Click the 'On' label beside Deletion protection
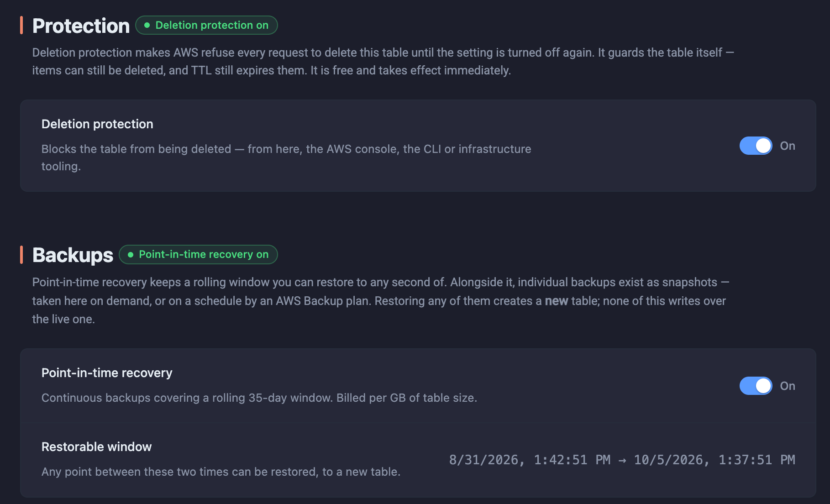The width and height of the screenshot is (830, 504). [x=788, y=146]
